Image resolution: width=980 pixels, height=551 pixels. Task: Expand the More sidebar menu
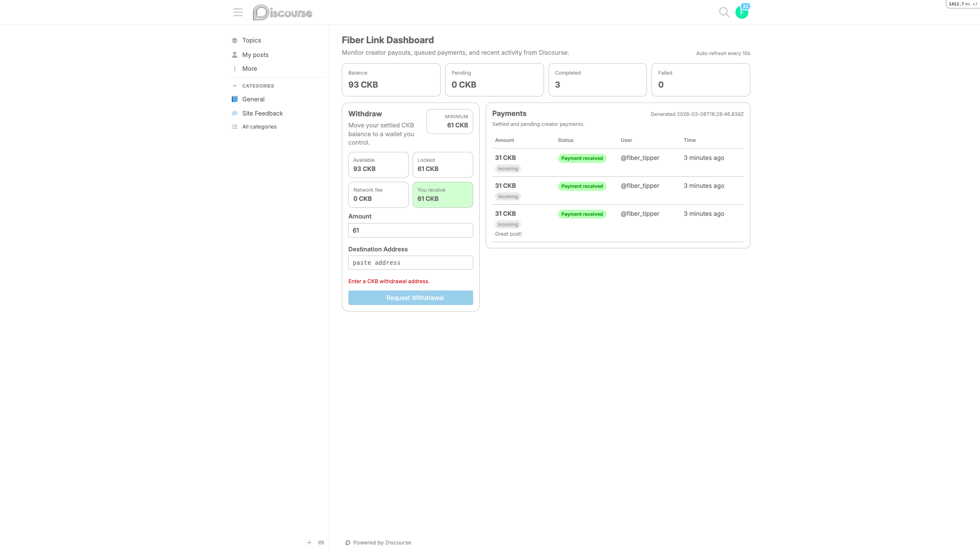pos(249,68)
